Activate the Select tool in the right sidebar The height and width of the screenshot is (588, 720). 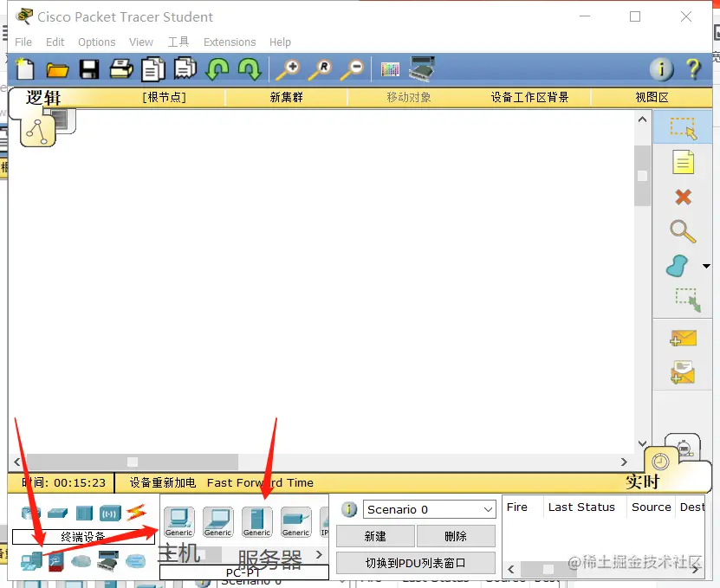683,127
